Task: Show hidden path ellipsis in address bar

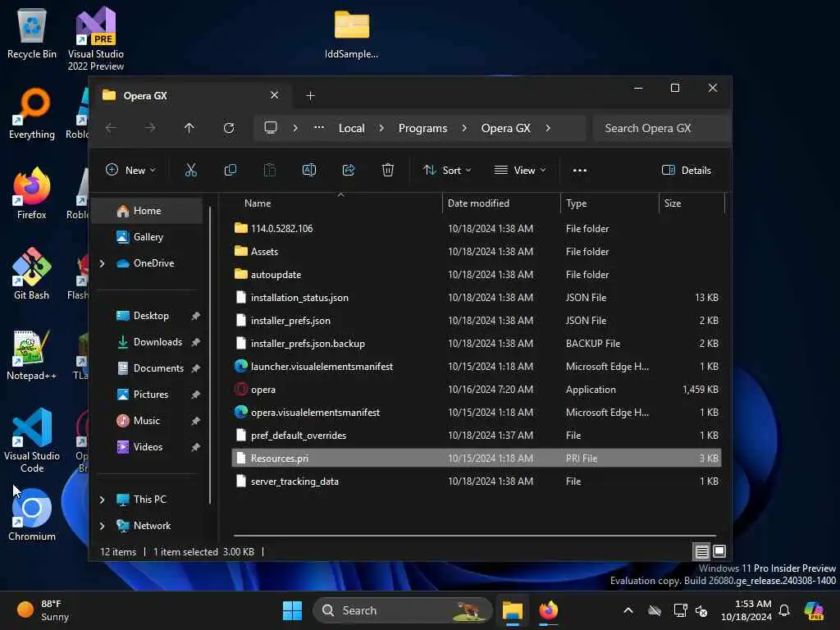Action: [x=319, y=127]
